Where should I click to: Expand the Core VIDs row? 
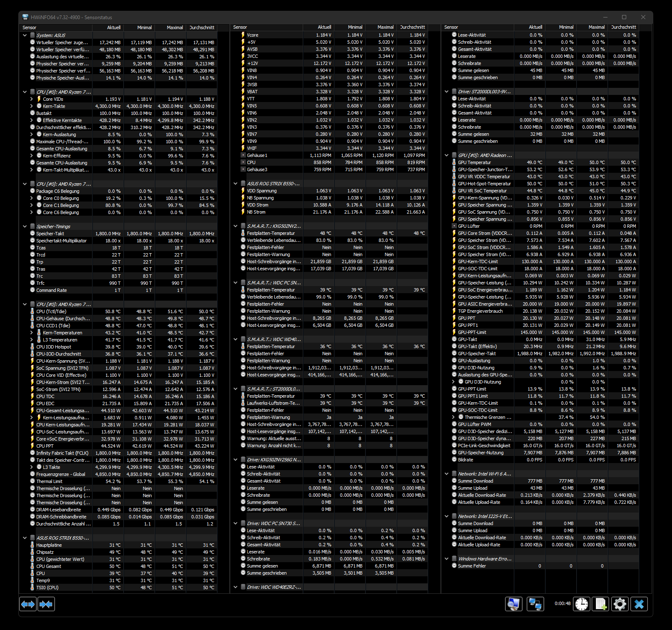32,99
